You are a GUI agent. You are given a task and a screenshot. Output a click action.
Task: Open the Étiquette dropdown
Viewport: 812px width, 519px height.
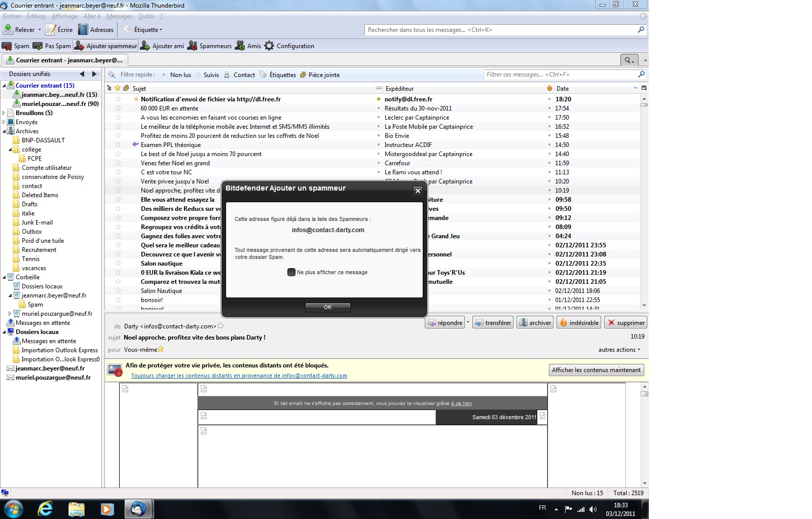pos(143,30)
